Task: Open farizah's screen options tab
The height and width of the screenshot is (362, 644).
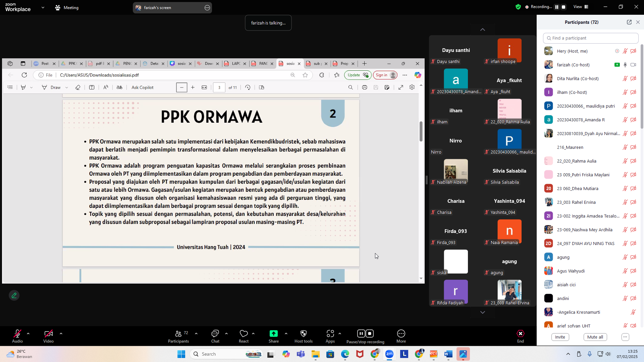Action: click(207, 8)
